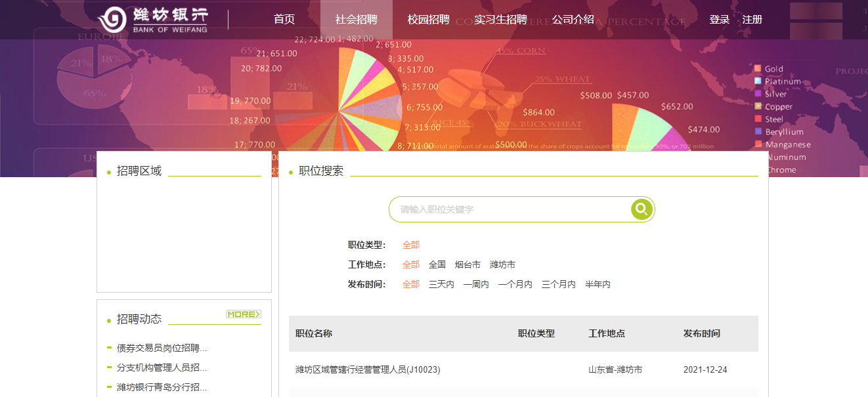Screen dimensions: 868x397
Task: Click the 注册 link
Action: [x=752, y=20]
